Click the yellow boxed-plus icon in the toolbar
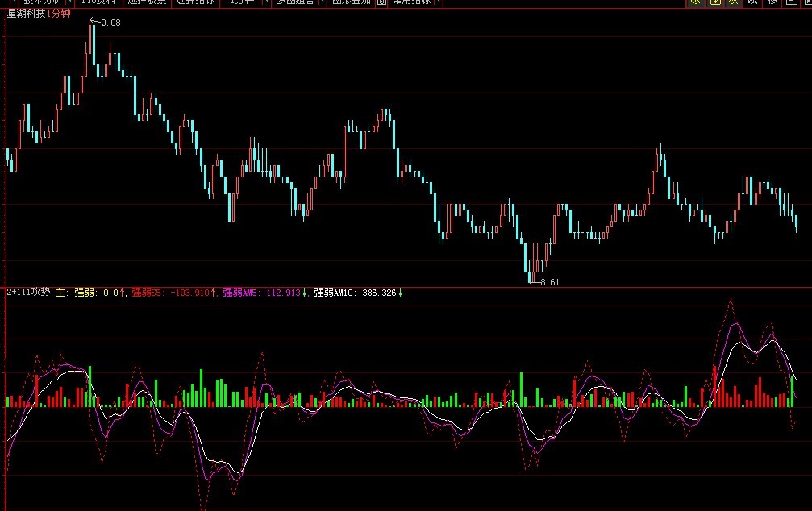 [714, 2]
